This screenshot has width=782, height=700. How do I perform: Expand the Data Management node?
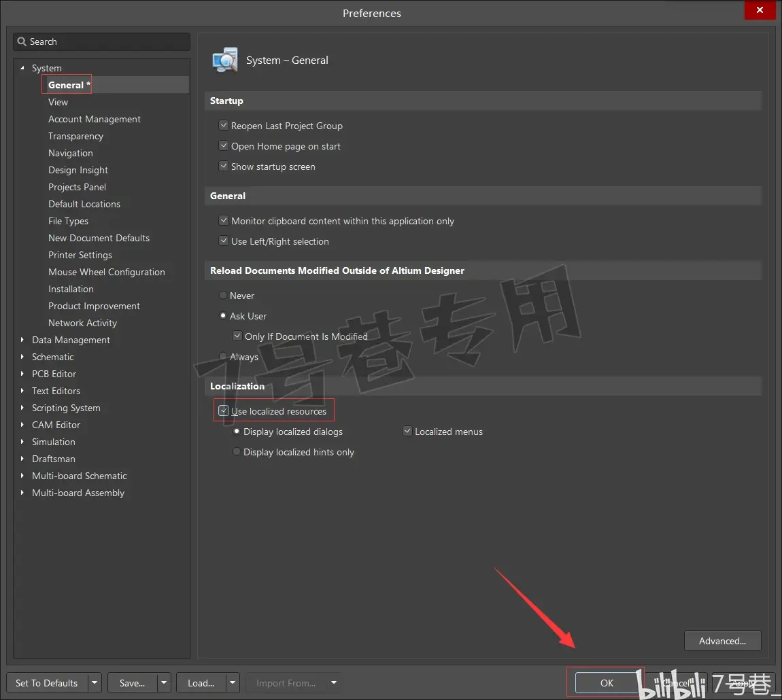click(x=22, y=340)
